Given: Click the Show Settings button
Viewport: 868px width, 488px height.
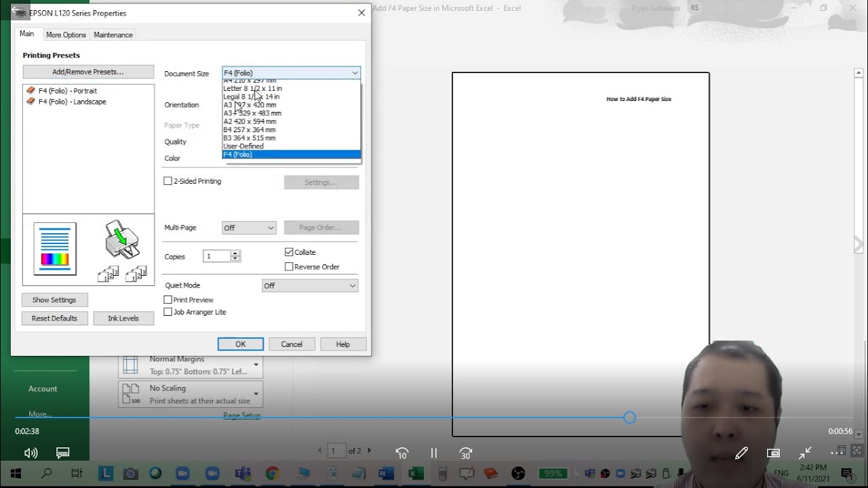Looking at the screenshot, I should (54, 300).
